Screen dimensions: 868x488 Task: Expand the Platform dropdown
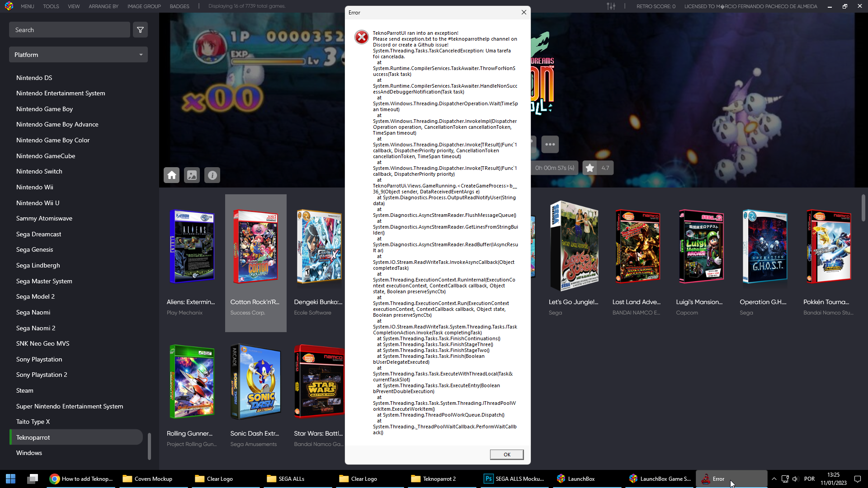(x=78, y=55)
